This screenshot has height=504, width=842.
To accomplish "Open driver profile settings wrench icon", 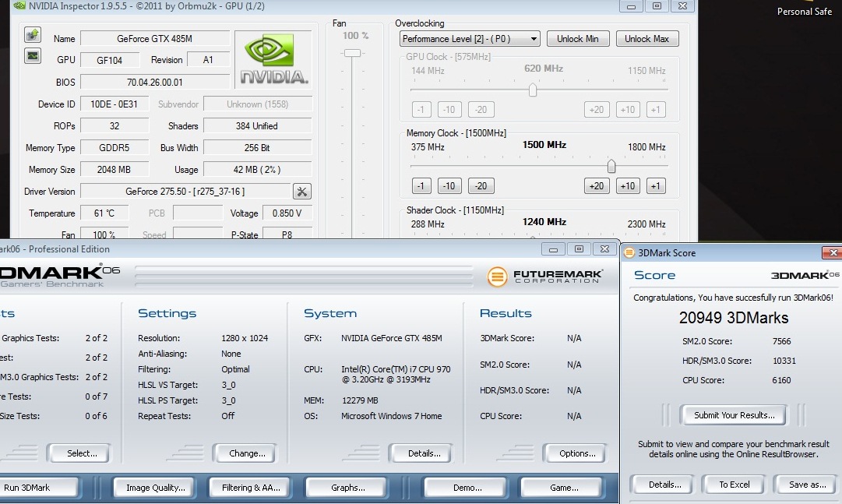I will [301, 192].
